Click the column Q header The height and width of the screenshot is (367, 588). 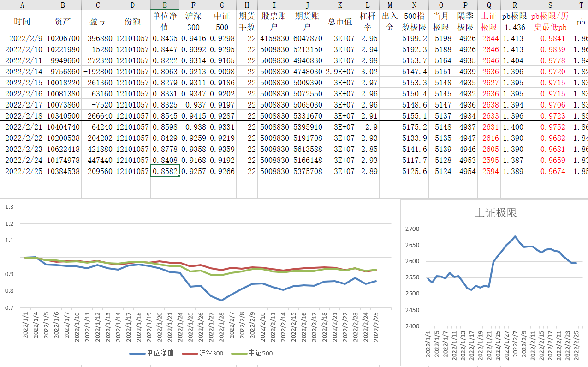point(489,5)
